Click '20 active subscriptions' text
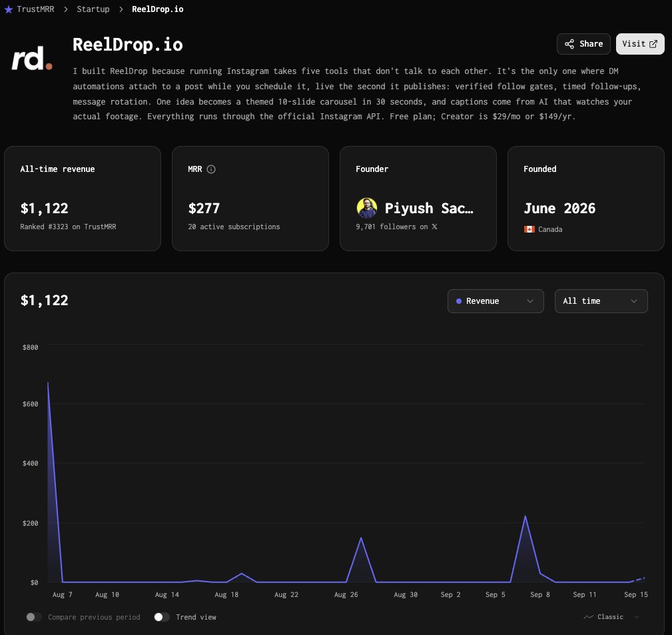Viewport: 672px width, 635px height. tap(234, 227)
